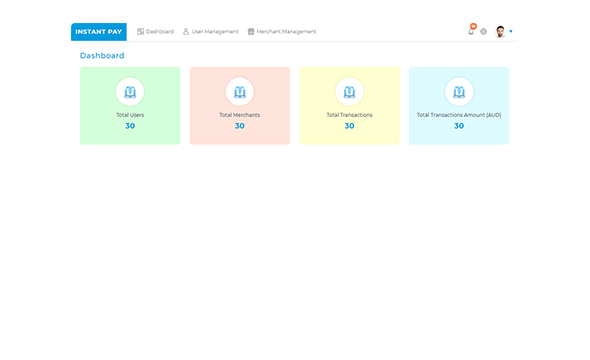Click the 30 value under Total Users

coord(130,126)
